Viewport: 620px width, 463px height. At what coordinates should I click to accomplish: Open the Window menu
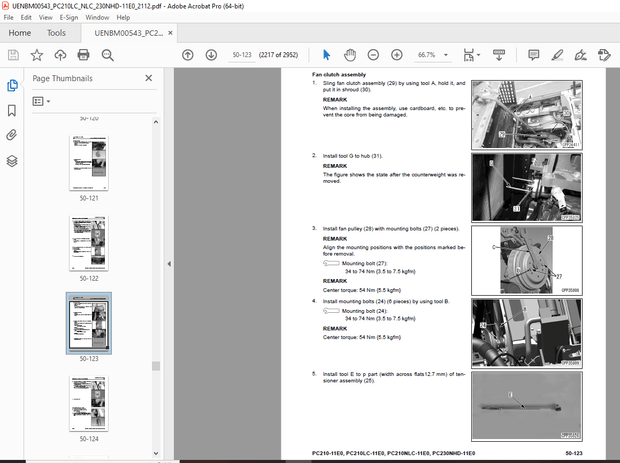(97, 17)
